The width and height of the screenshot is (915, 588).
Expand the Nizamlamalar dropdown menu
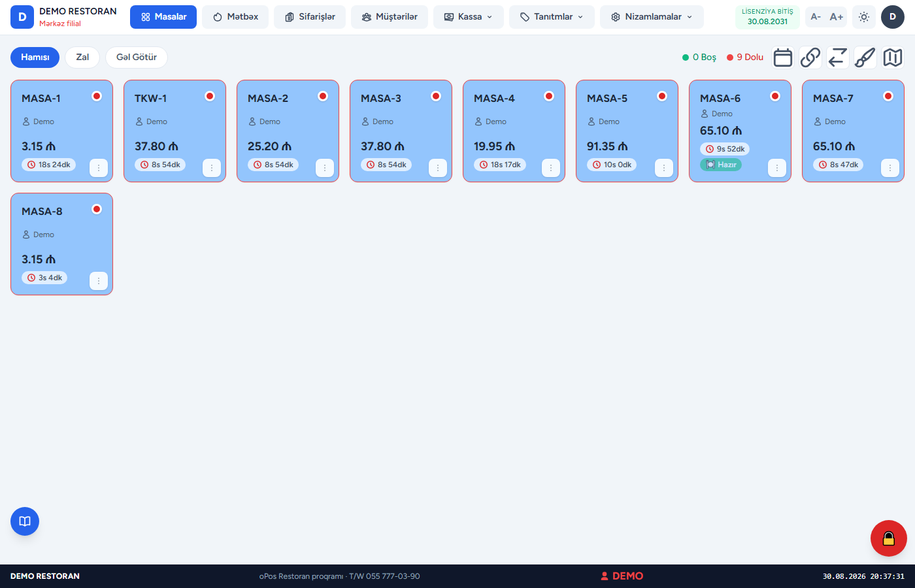[x=652, y=17]
